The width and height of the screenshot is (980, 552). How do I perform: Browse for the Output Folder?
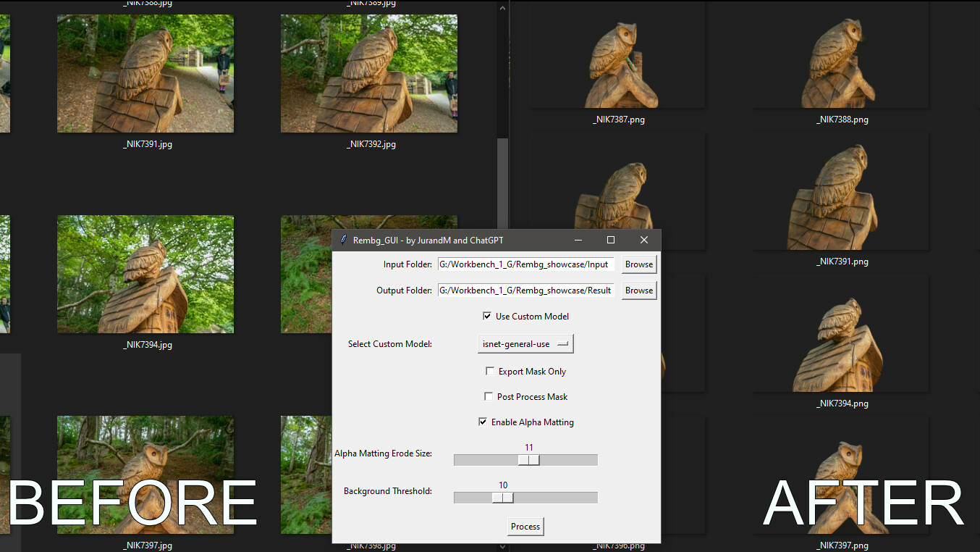click(638, 290)
